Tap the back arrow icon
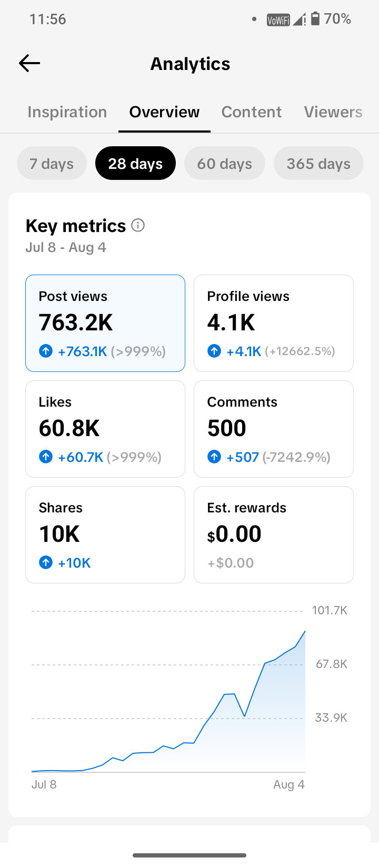The image size is (379, 868). coord(29,64)
